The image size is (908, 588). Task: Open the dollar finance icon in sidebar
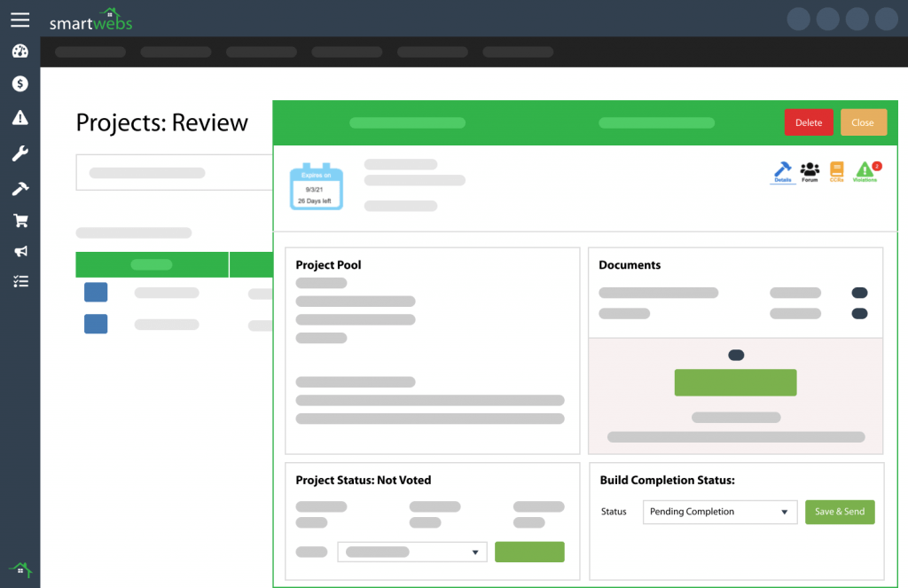click(x=20, y=84)
